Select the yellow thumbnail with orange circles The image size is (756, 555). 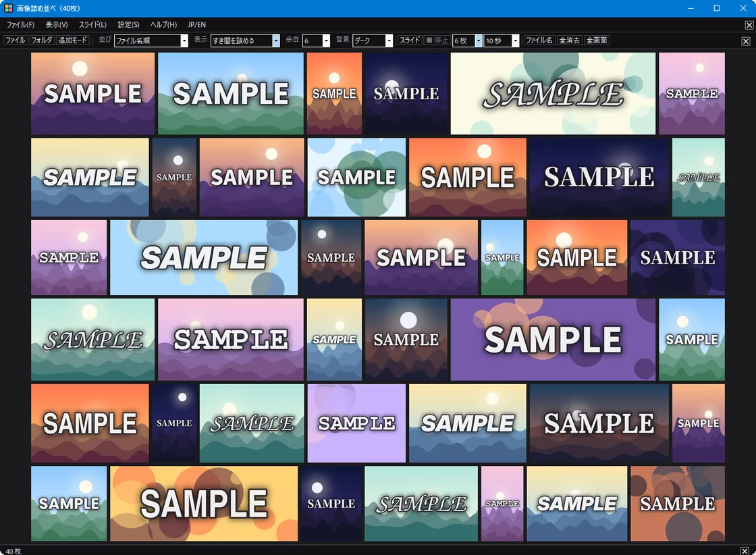point(204,504)
